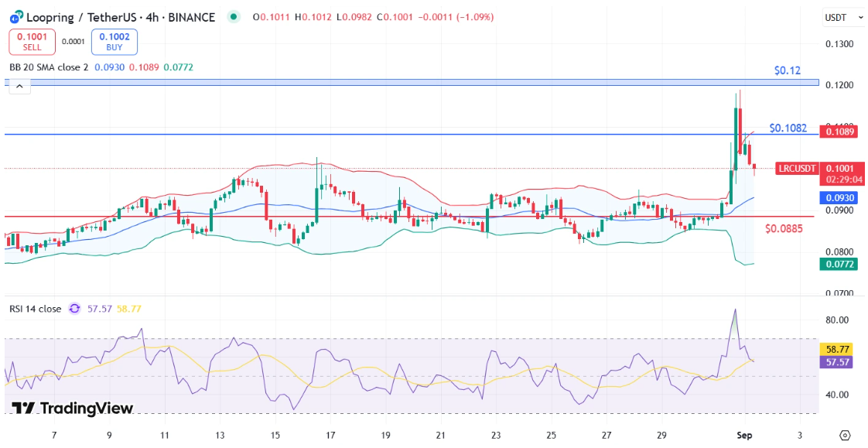Click the 80.00 RSI axis label
The height and width of the screenshot is (448, 868).
click(x=836, y=320)
